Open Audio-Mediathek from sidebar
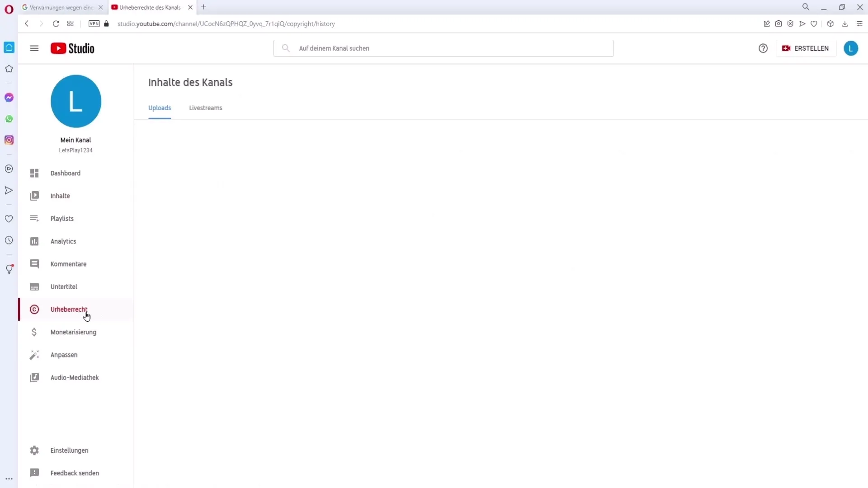 (75, 377)
